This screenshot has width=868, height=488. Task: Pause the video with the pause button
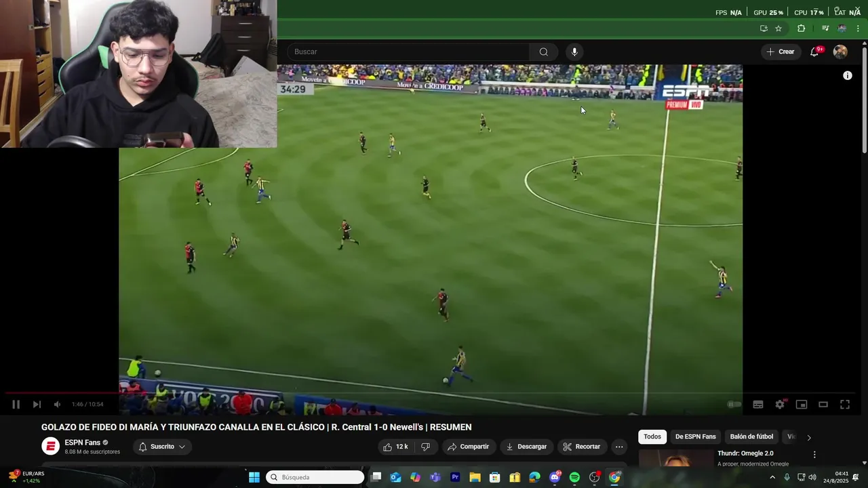16,405
